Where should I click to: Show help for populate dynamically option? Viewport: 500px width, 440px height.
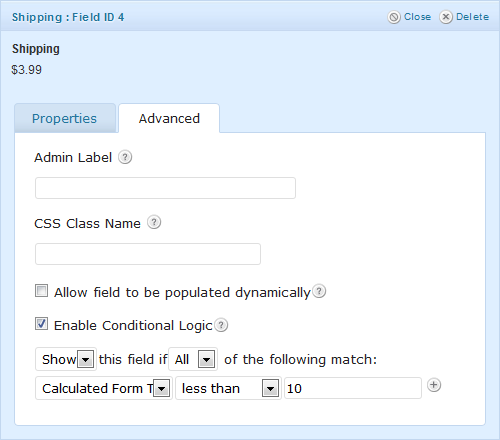pos(319,291)
